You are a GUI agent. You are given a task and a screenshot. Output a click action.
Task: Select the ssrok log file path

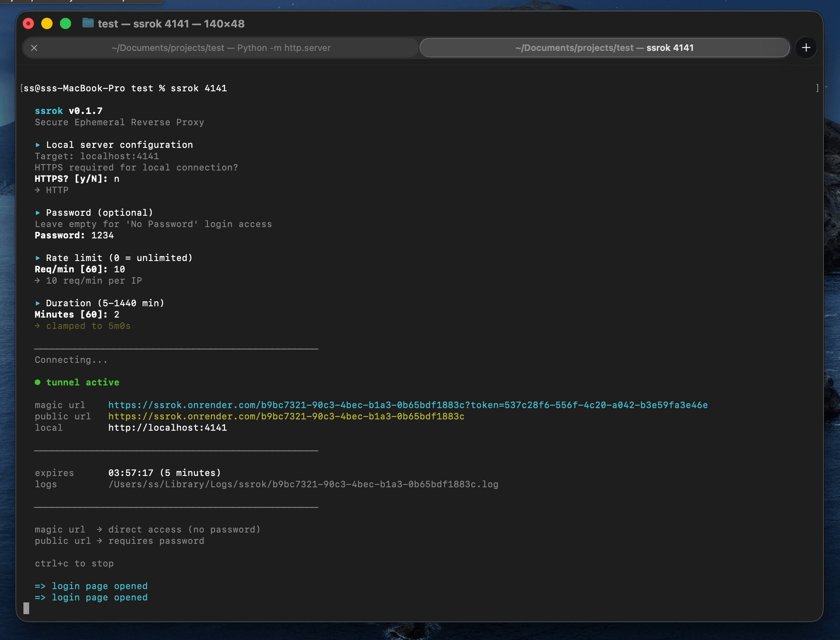(303, 484)
